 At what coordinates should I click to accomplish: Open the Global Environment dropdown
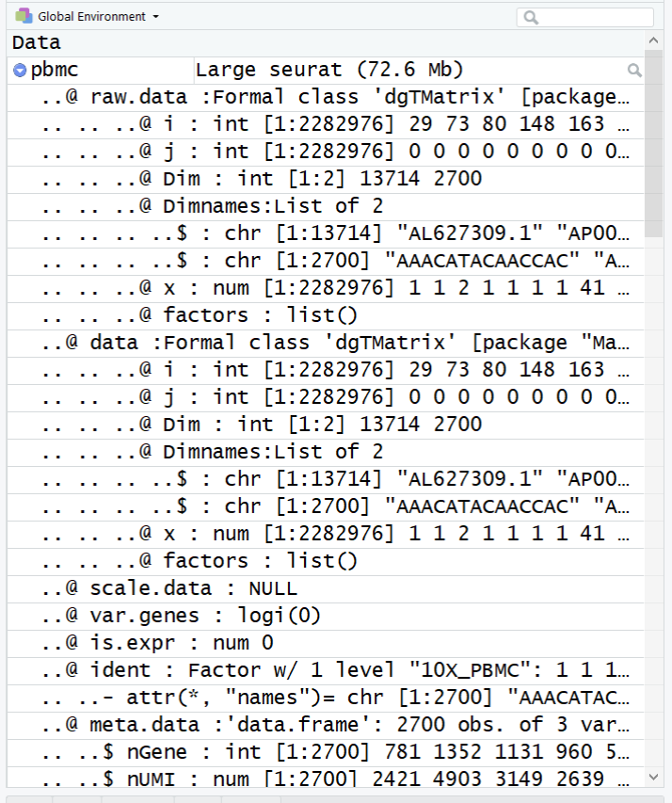98,16
